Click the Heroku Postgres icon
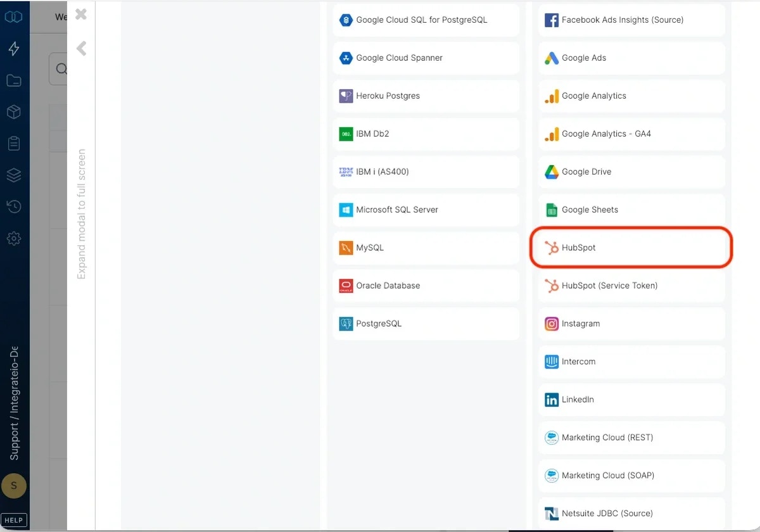 pos(346,96)
